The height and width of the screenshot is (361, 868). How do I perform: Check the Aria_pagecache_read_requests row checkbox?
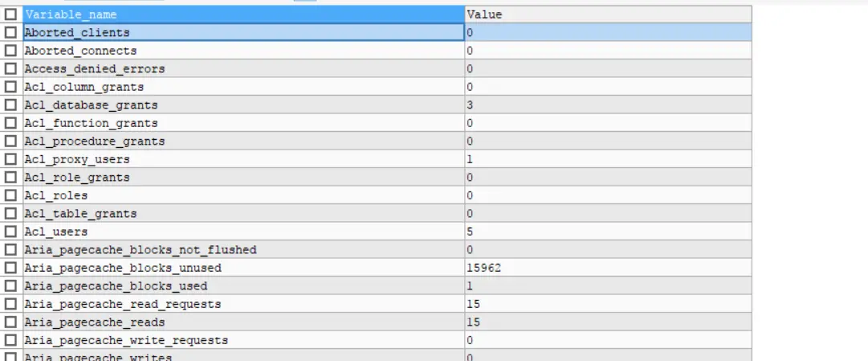pos(10,304)
